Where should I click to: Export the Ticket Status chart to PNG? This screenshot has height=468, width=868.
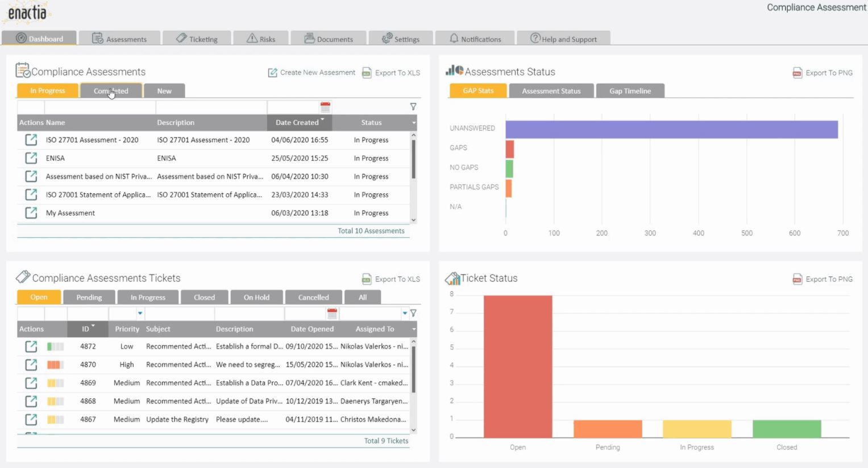[x=823, y=279]
